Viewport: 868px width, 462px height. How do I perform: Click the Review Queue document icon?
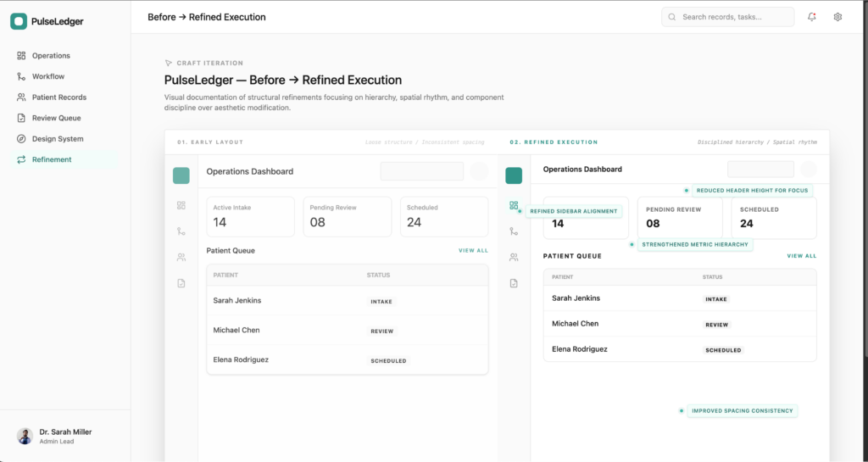[21, 118]
